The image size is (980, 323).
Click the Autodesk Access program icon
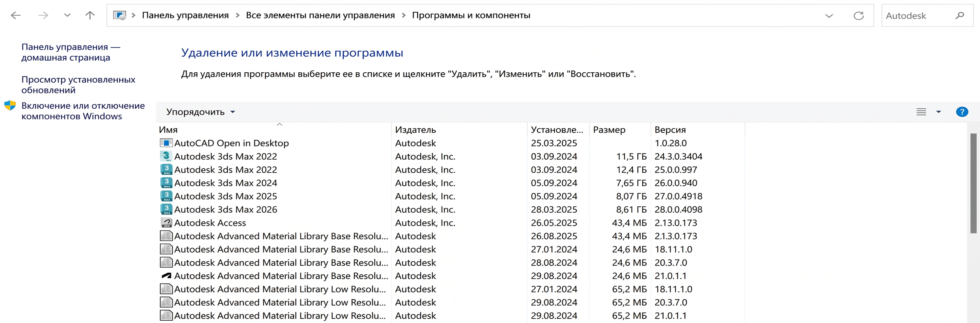[166, 223]
